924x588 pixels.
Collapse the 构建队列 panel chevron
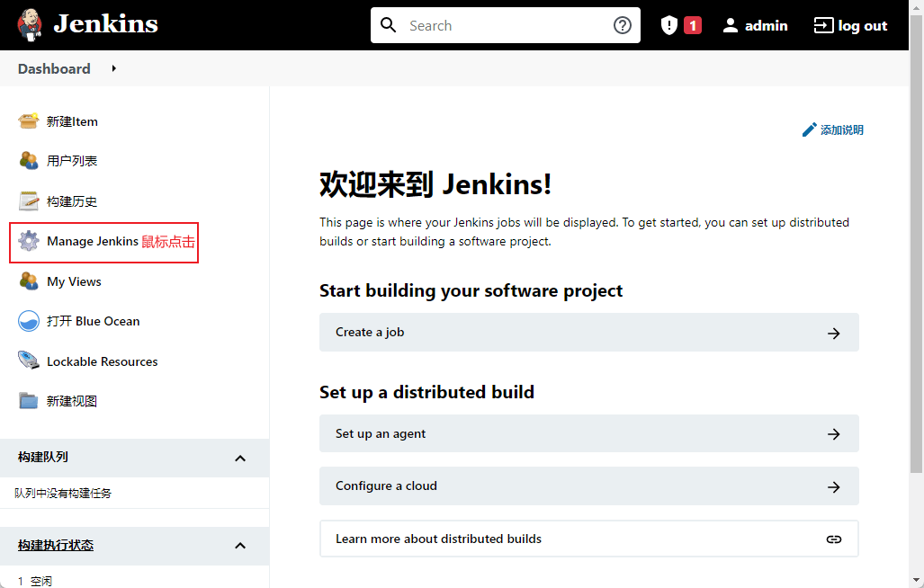tap(240, 458)
